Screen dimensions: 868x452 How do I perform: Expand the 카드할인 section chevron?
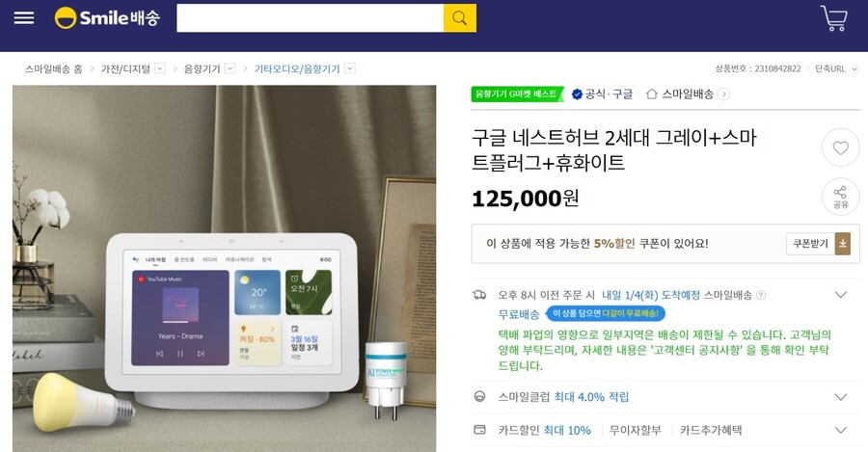click(x=840, y=431)
